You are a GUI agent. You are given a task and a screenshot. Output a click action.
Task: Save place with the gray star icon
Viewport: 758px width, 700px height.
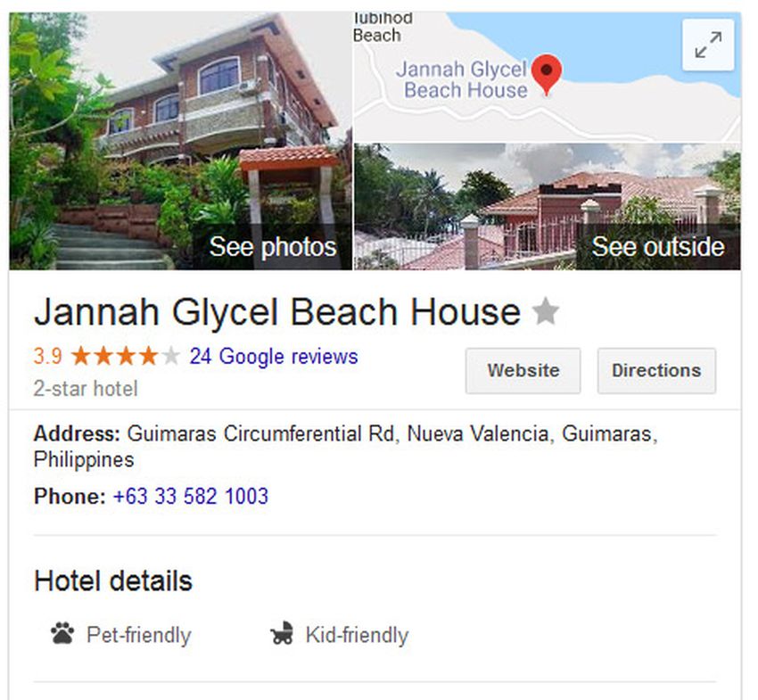545,311
